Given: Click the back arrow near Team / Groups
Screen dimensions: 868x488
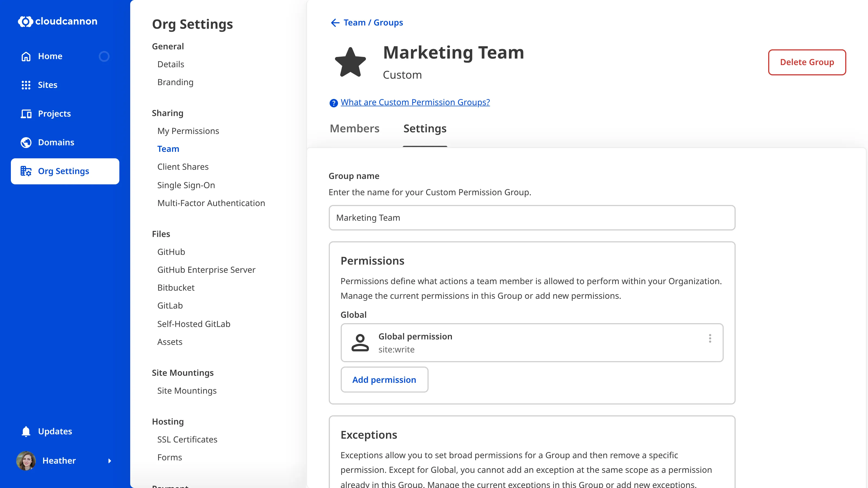Looking at the screenshot, I should click(334, 23).
